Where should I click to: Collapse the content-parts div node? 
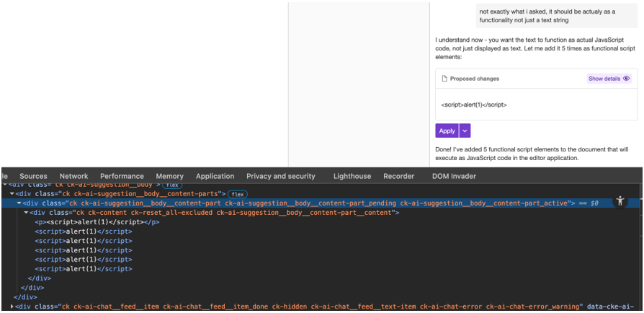click(12, 194)
